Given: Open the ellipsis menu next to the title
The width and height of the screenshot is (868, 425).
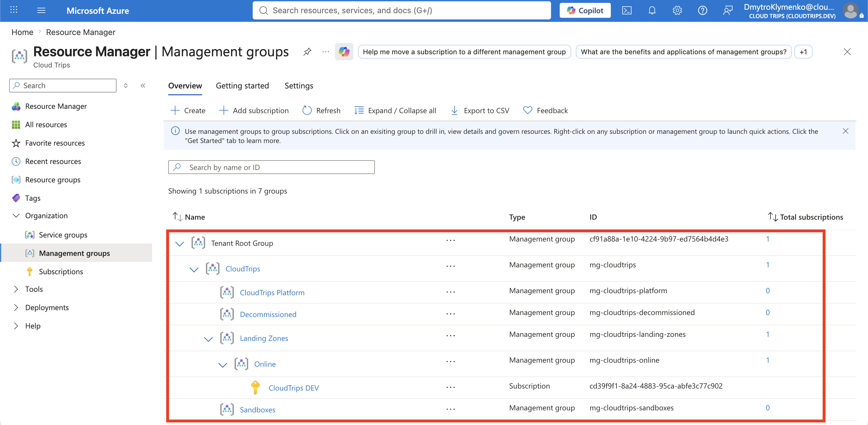Looking at the screenshot, I should (x=325, y=52).
